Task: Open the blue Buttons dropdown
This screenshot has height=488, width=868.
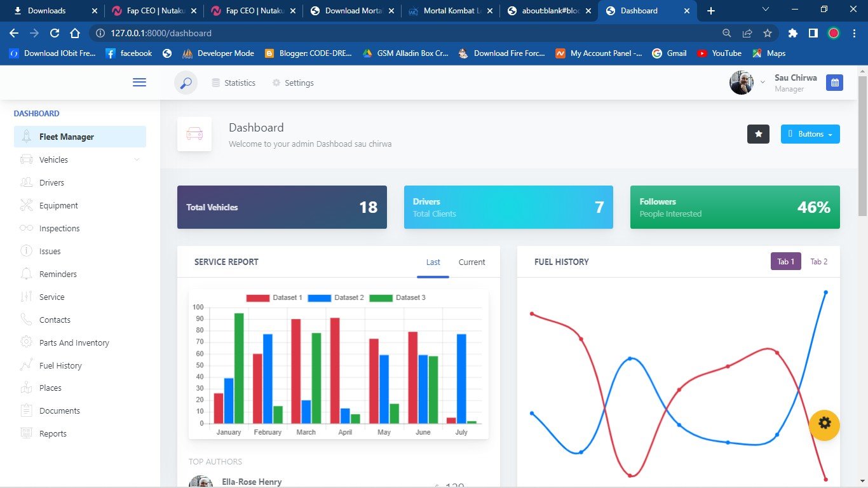Action: (810, 134)
